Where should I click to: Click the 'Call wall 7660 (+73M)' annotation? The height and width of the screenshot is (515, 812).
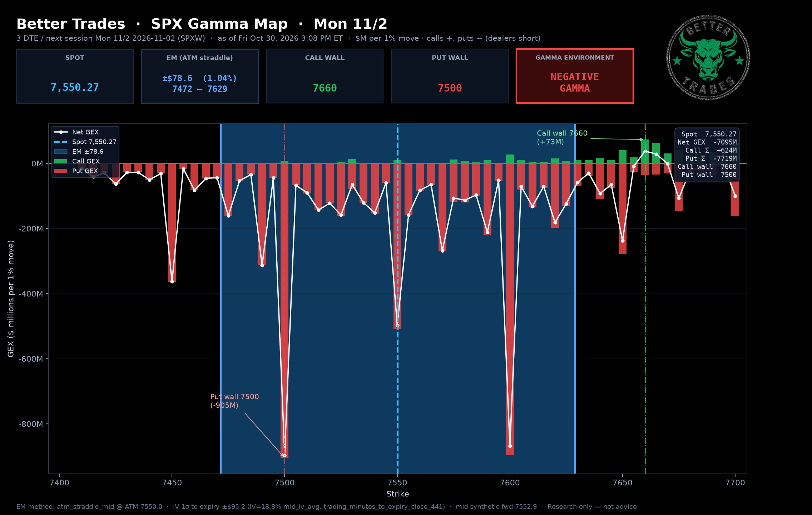tap(562, 137)
